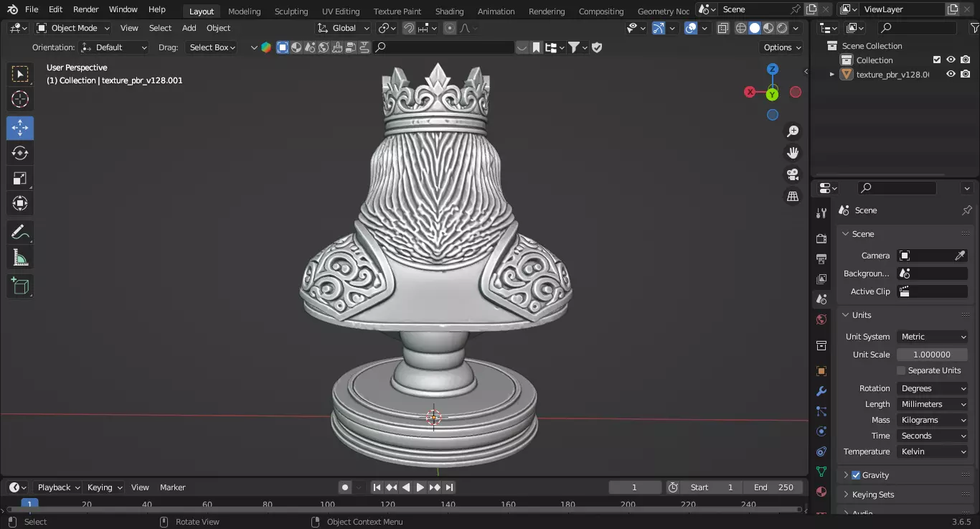Open the Keying popover
The image size is (980, 529).
(x=104, y=487)
